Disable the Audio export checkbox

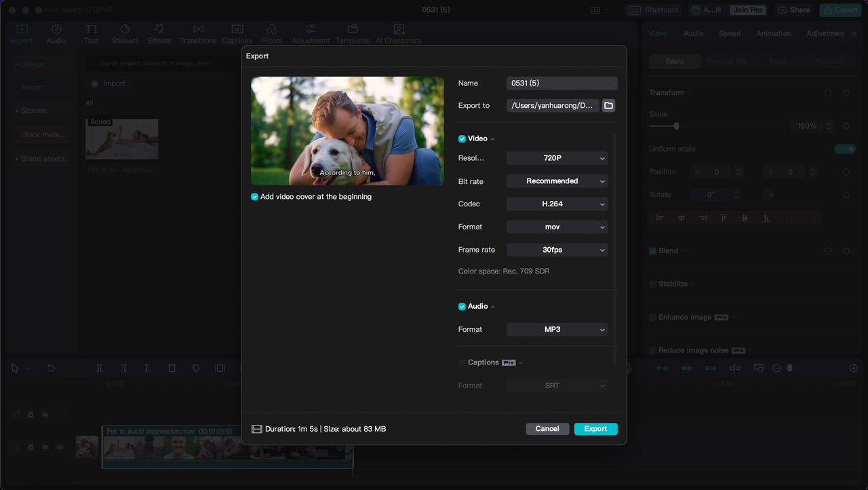461,306
